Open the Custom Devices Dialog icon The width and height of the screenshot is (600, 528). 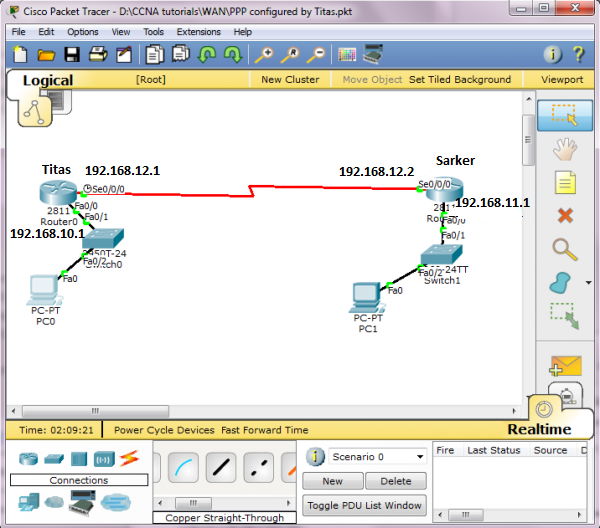click(372, 54)
